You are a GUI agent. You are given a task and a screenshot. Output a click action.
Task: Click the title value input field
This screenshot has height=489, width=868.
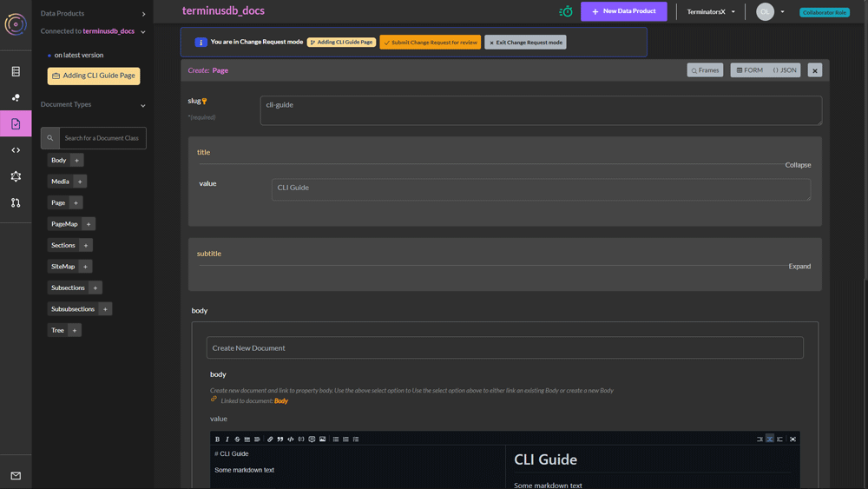541,189
